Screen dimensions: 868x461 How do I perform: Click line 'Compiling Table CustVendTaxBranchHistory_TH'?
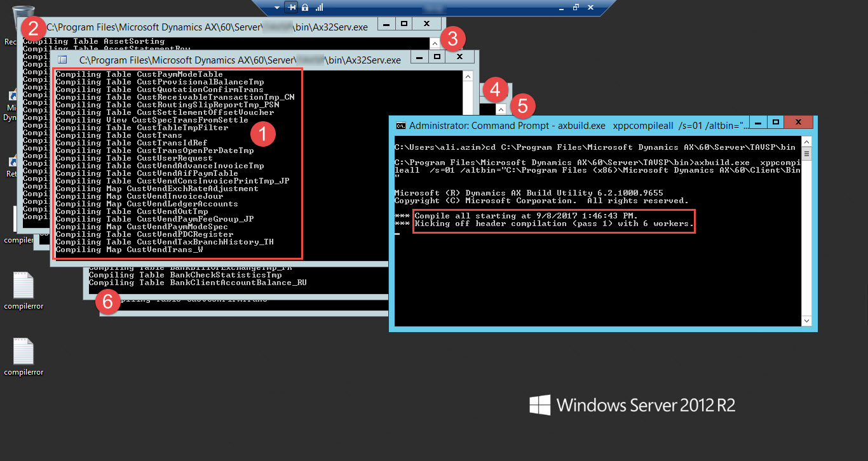click(165, 242)
